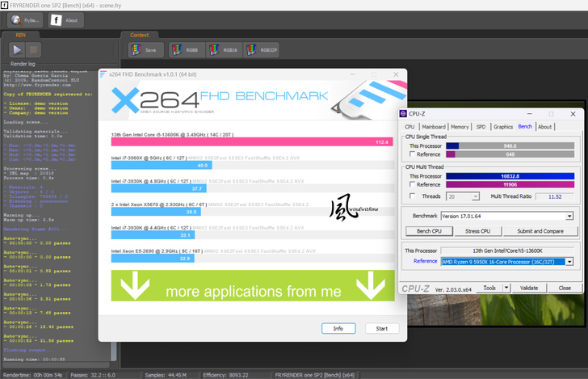Click the Tools button in CPU-Z
The image size is (588, 379).
coord(489,288)
